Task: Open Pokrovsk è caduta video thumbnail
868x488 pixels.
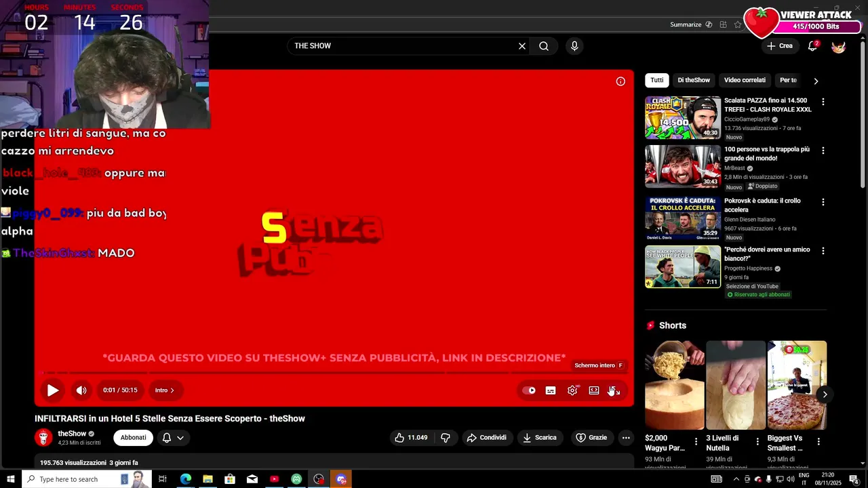Action: [683, 218]
